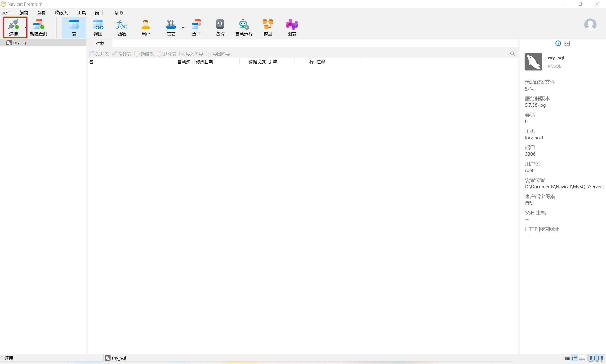Image resolution: width=606 pixels, height=364 pixels.
Task: Open the 文件 menu
Action: 6,13
